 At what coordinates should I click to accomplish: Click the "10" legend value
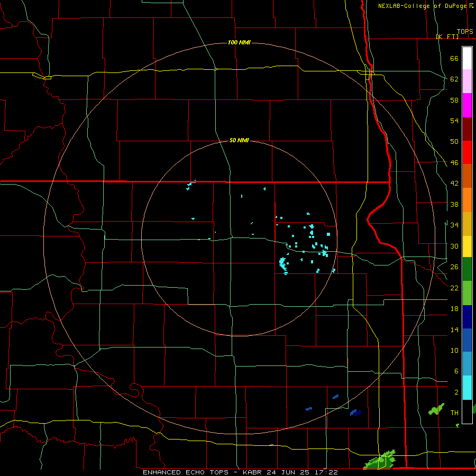click(454, 350)
